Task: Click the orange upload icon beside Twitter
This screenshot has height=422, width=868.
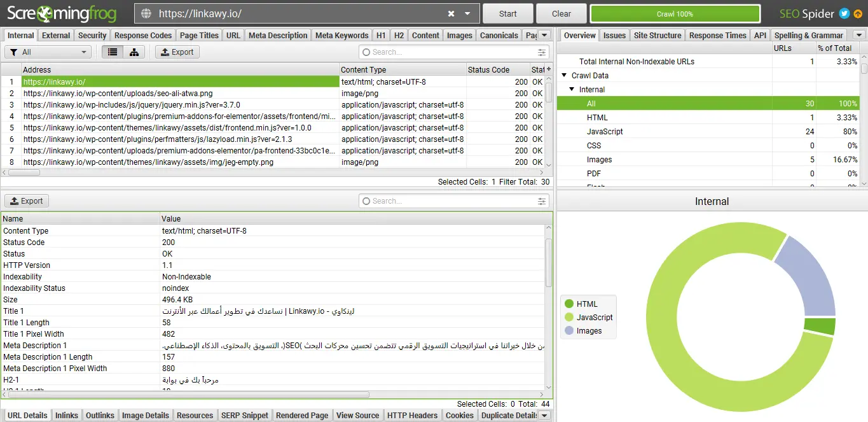Action: click(x=858, y=13)
